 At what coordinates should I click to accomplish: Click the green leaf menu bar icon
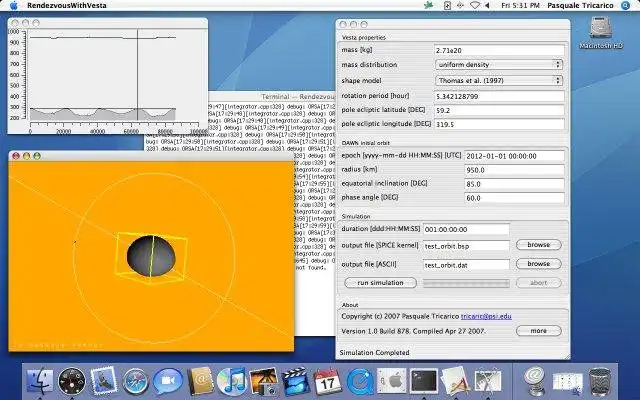(x=428, y=5)
